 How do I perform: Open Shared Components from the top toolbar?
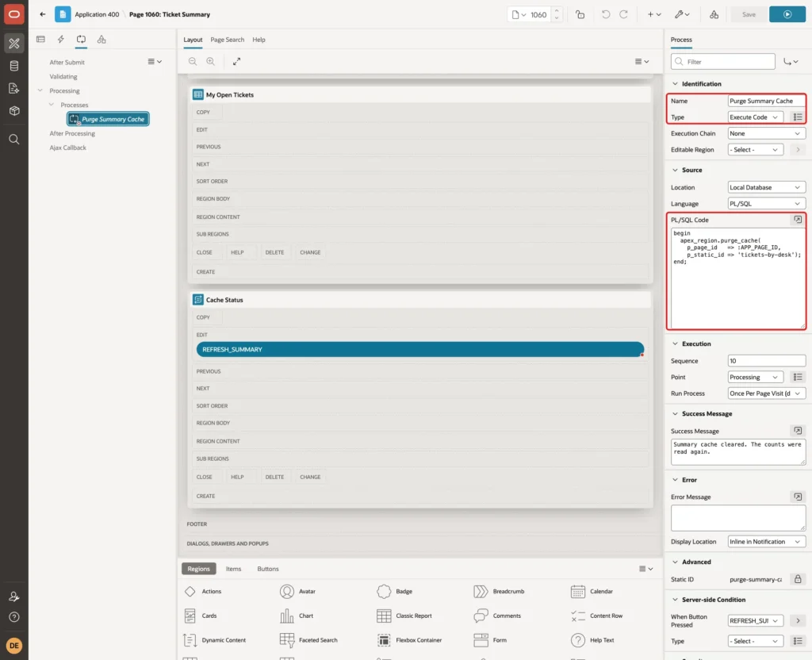point(714,14)
